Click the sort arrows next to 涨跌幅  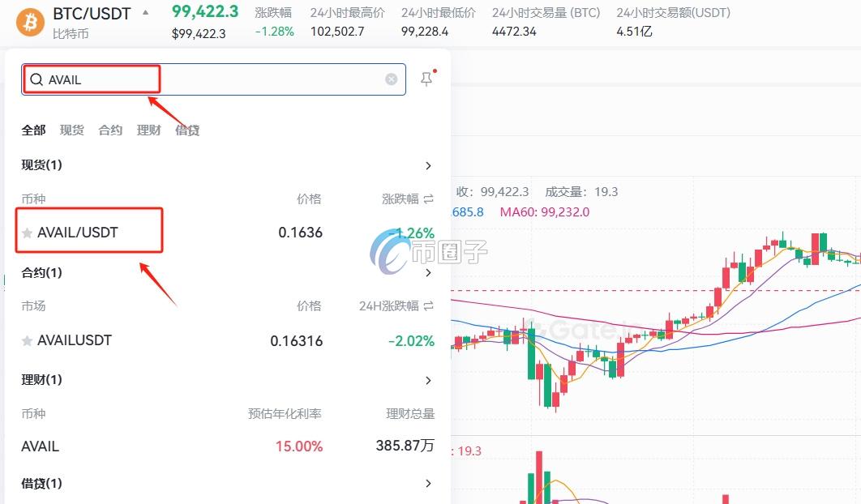(428, 199)
